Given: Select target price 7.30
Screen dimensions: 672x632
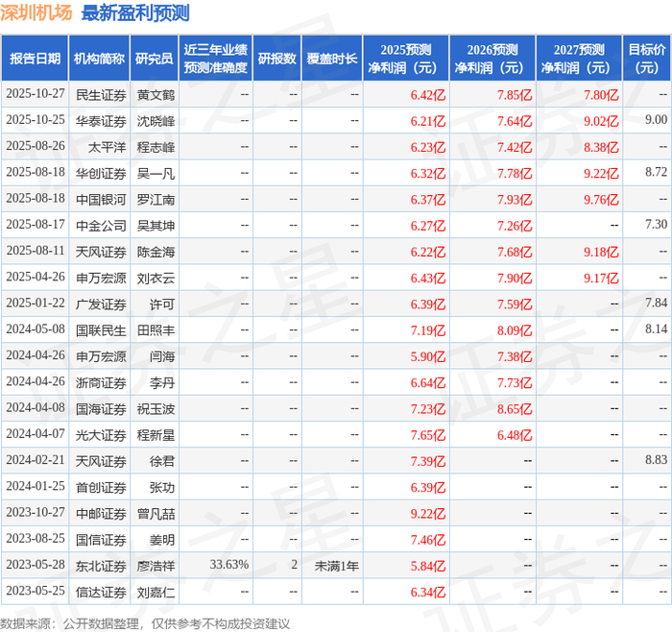Looking at the screenshot, I should tap(656, 224).
